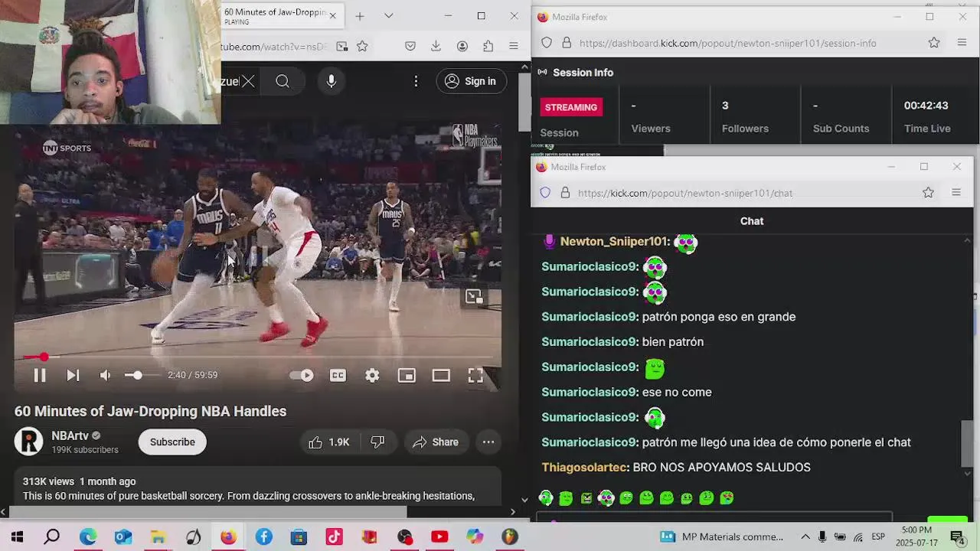Save page to Pocket
Screen dimensions: 980x551
(410, 47)
